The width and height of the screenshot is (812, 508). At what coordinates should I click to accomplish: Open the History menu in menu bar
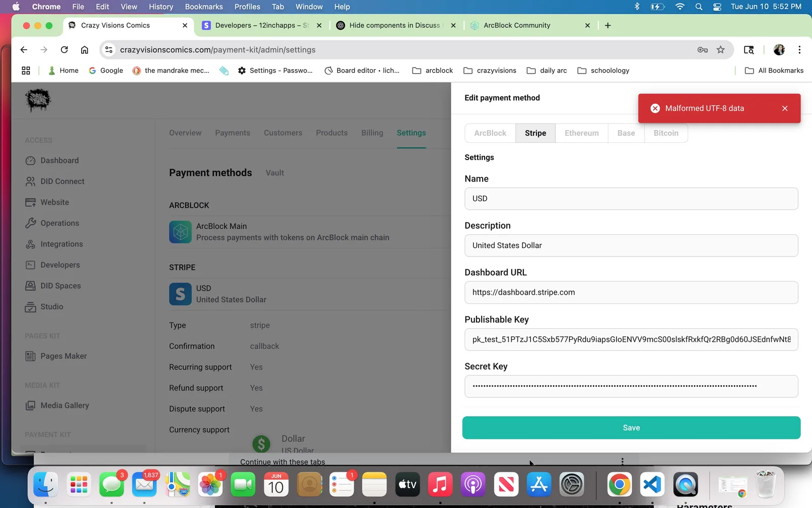(x=161, y=7)
